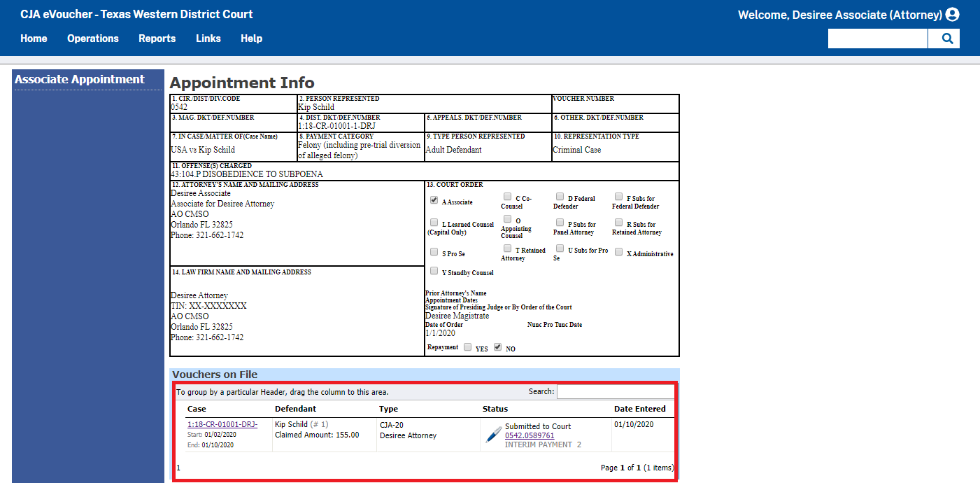Check the T Retained Attorney checkbox
Viewport: 980px width, 490px height.
tap(507, 248)
